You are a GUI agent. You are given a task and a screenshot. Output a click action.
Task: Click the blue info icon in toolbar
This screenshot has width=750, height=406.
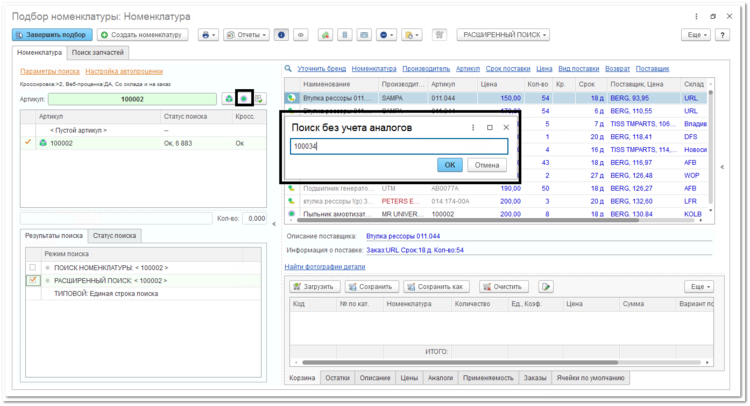tap(281, 35)
